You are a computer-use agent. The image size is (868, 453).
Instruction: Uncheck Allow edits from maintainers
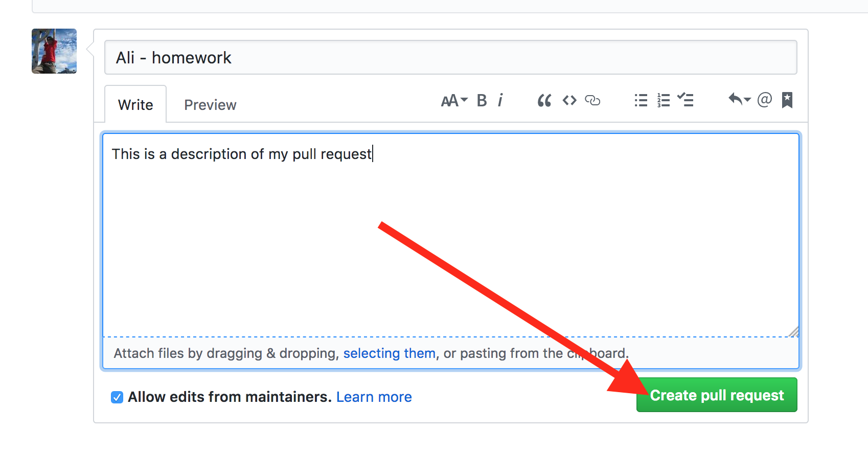click(117, 397)
